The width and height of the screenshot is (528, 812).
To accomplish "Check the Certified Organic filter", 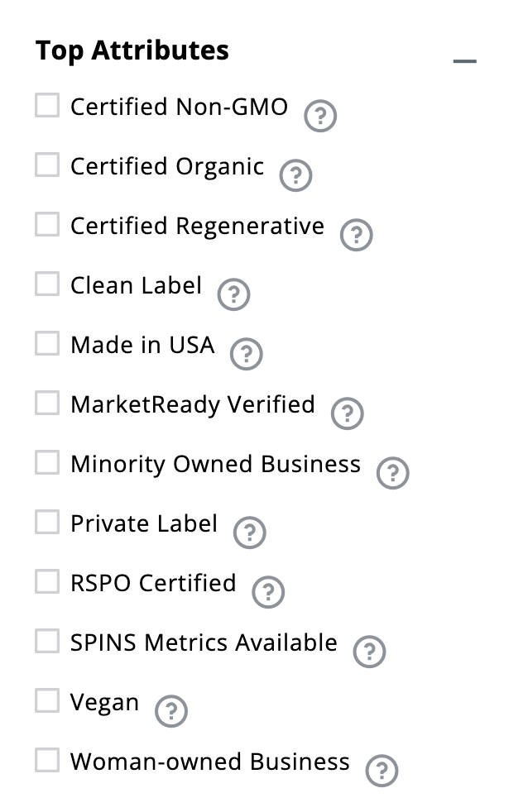I will [x=47, y=165].
